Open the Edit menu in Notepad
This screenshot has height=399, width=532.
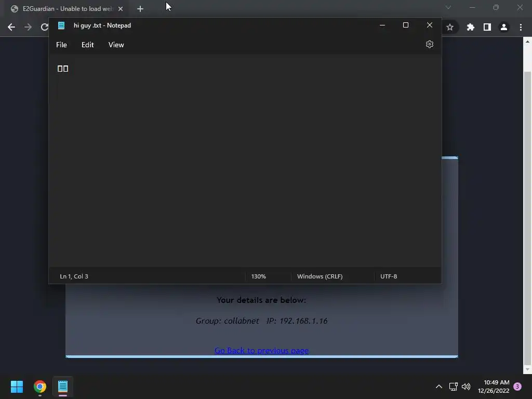click(87, 45)
